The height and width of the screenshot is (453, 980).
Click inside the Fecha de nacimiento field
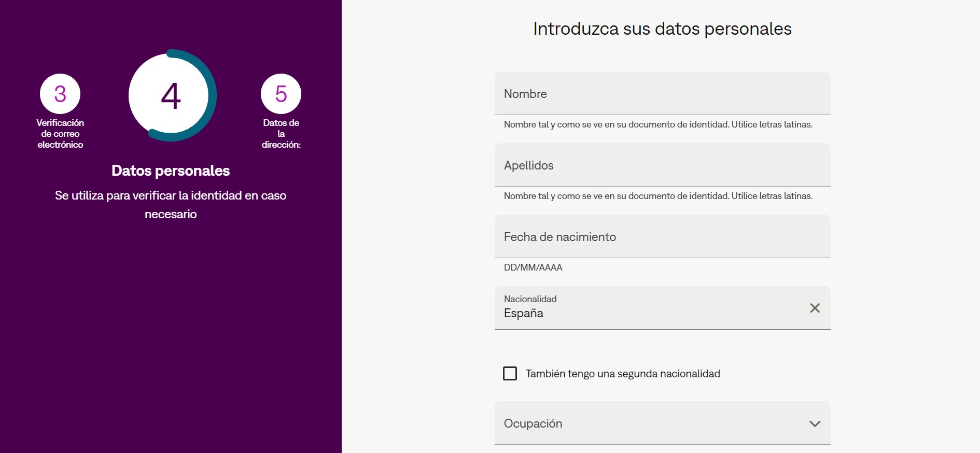[662, 236]
